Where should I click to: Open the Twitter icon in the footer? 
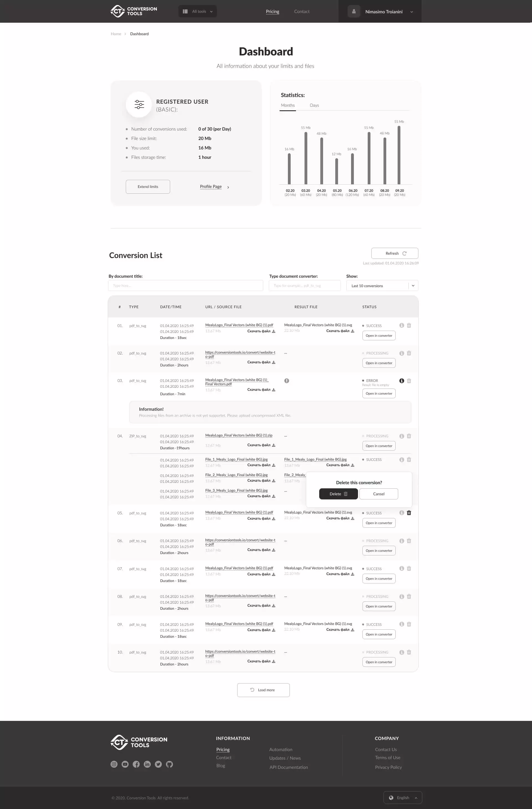158,764
